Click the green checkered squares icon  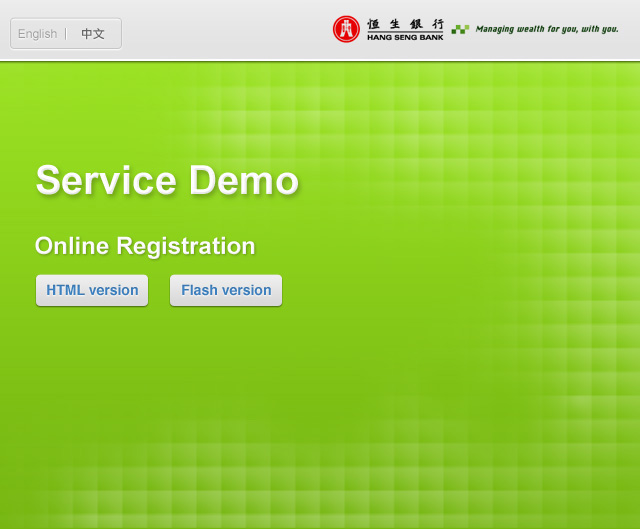(460, 29)
